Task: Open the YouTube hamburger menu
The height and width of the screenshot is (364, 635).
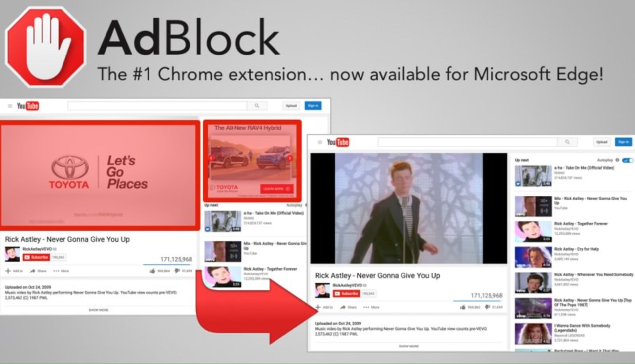Action: (x=319, y=142)
